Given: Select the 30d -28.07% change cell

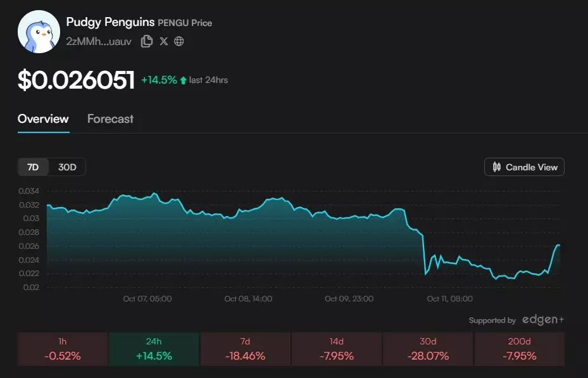Looking at the screenshot, I should (427, 349).
